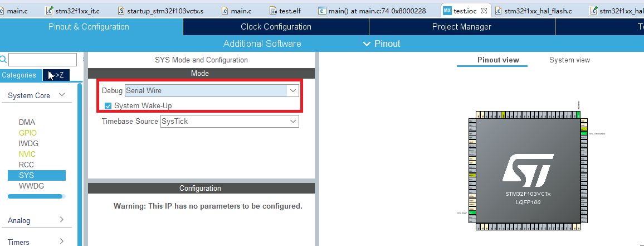Select RCC in System Core list
The image size is (644, 246).
pyautogui.click(x=26, y=165)
